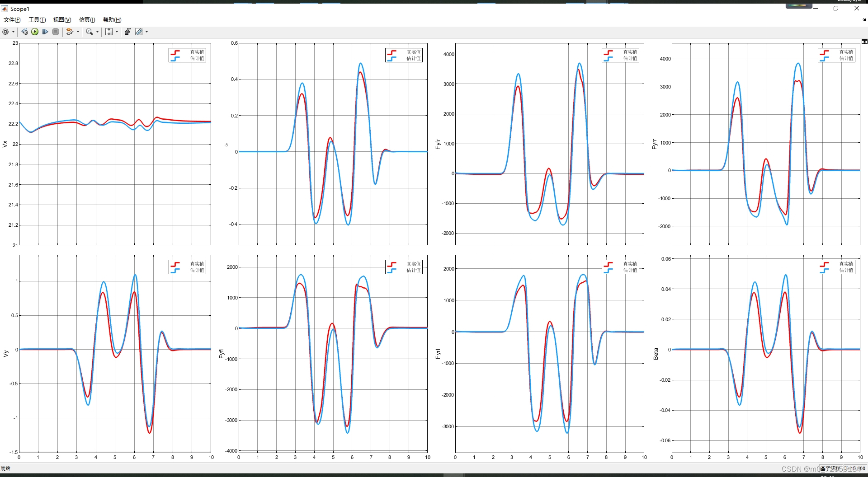Click the Highlight Simulink Block icon
This screenshot has height=477, width=868.
click(x=70, y=32)
